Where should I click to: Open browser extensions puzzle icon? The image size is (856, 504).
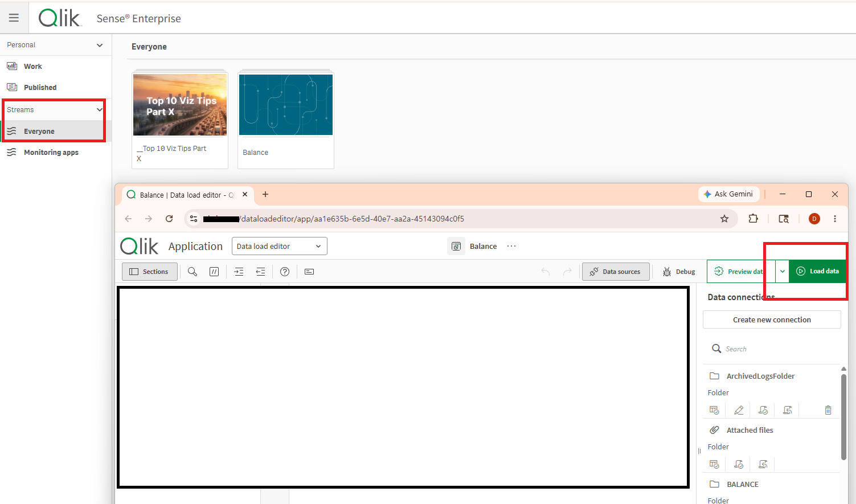tap(753, 219)
